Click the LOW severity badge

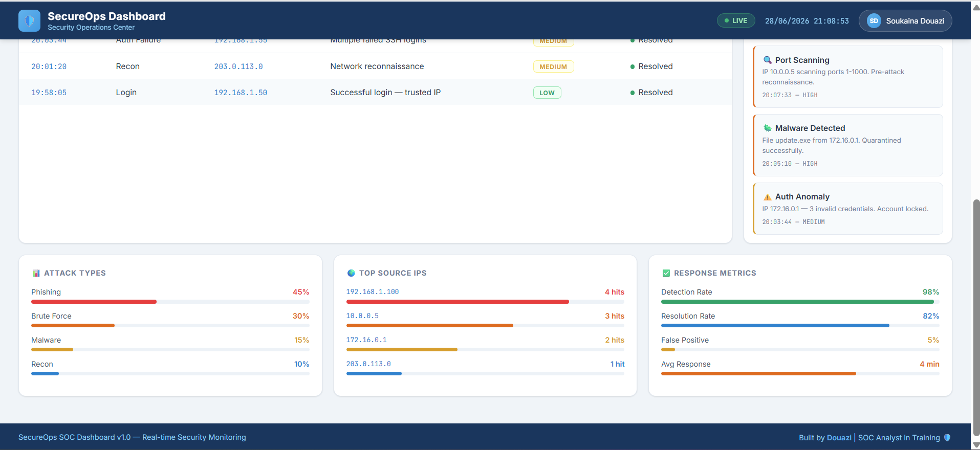tap(547, 93)
